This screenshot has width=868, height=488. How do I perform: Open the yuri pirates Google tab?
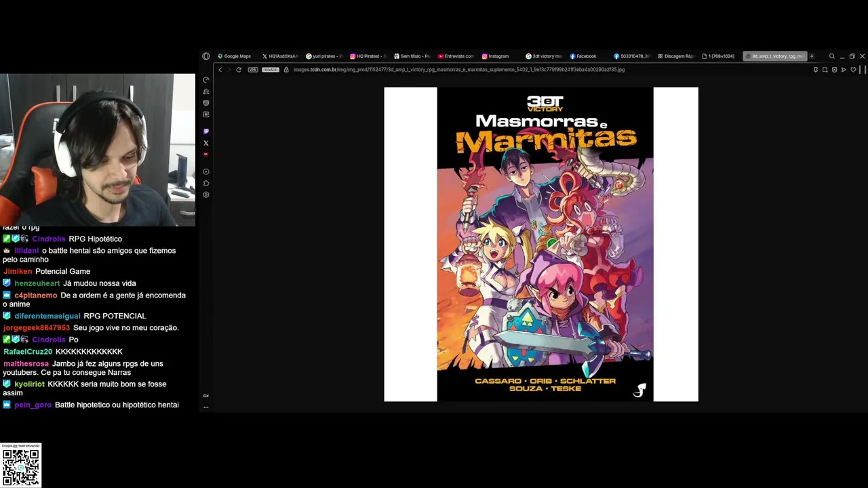pyautogui.click(x=324, y=56)
